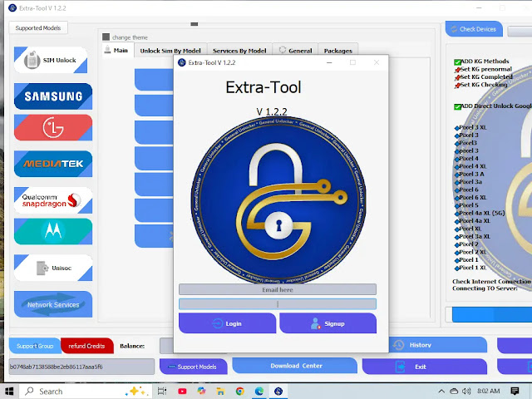
Task: Click the Exit button
Action: pos(425,367)
